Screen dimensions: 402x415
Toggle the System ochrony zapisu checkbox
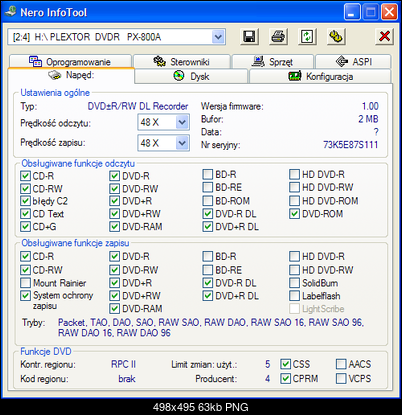(25, 295)
